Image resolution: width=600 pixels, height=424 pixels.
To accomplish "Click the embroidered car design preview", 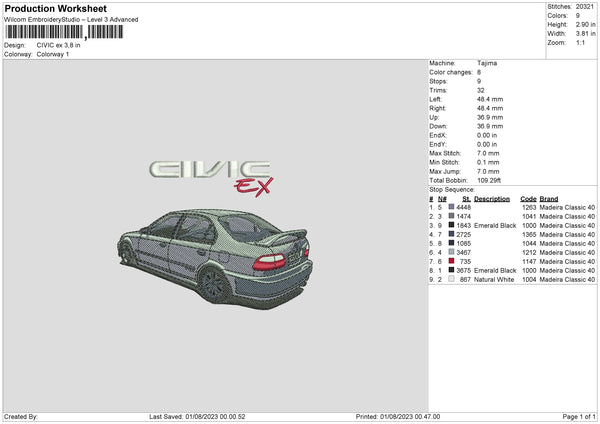I will point(215,259).
